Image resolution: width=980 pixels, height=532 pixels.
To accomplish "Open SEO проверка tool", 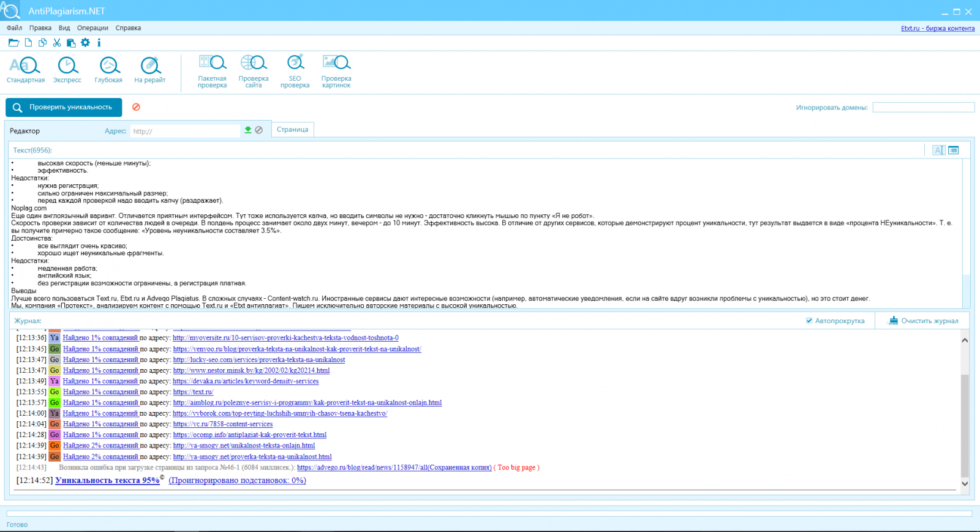I will click(295, 72).
